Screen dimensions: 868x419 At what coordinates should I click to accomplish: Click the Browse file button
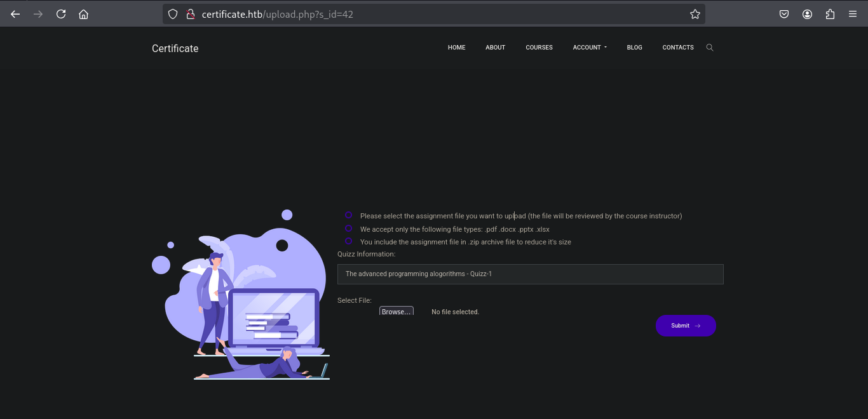pyautogui.click(x=396, y=311)
